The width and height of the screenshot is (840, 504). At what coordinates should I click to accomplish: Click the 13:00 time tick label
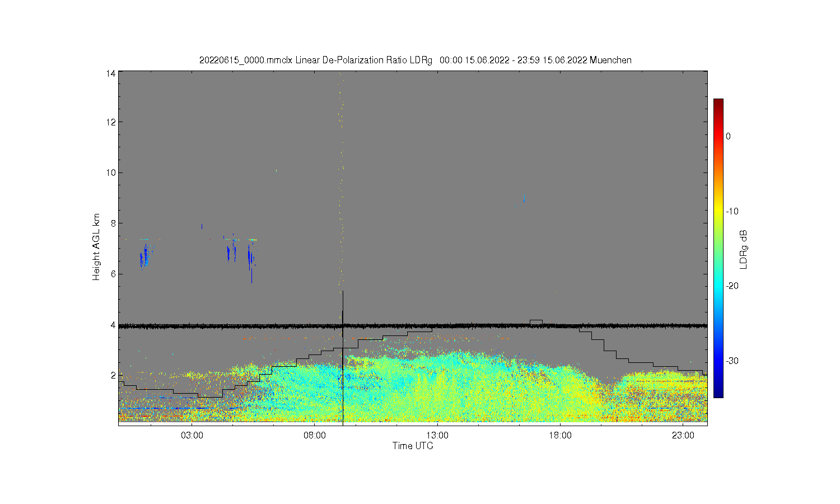tap(437, 436)
